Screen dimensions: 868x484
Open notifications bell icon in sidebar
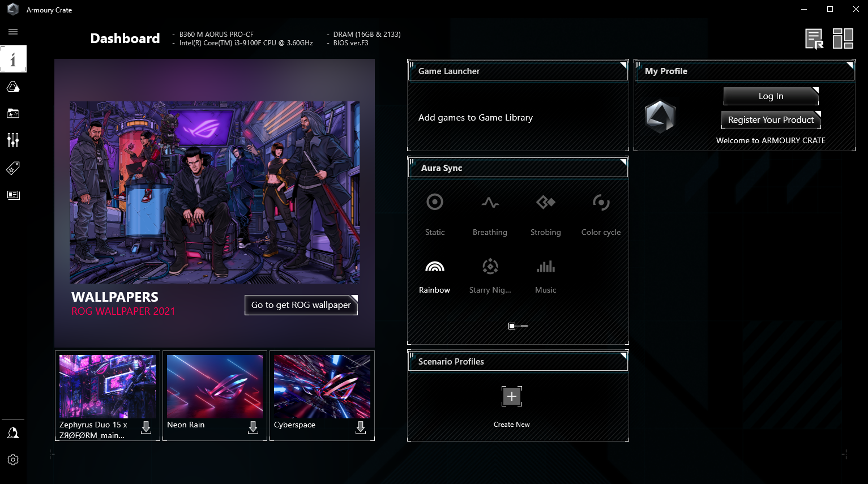click(13, 433)
